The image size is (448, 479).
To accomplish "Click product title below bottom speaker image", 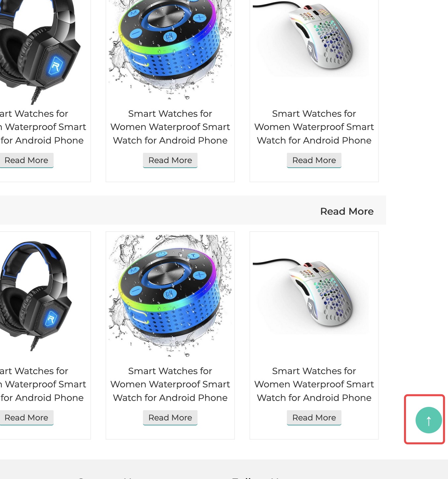I will (x=170, y=384).
